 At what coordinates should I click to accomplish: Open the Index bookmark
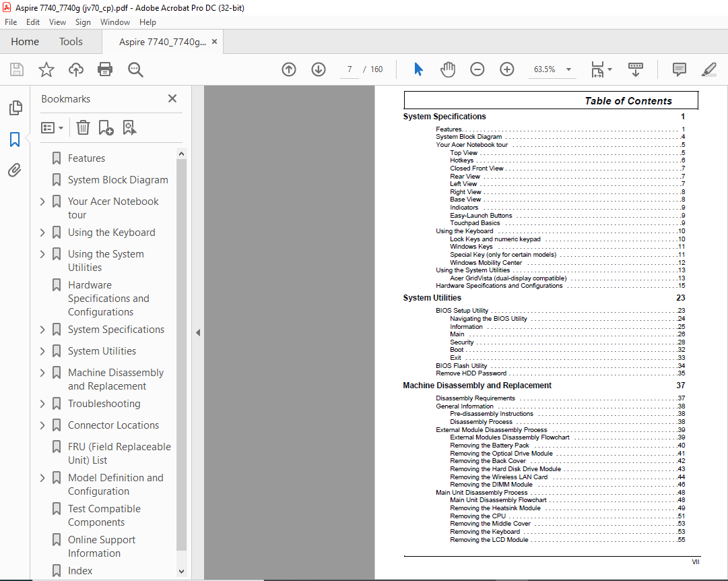click(80, 571)
